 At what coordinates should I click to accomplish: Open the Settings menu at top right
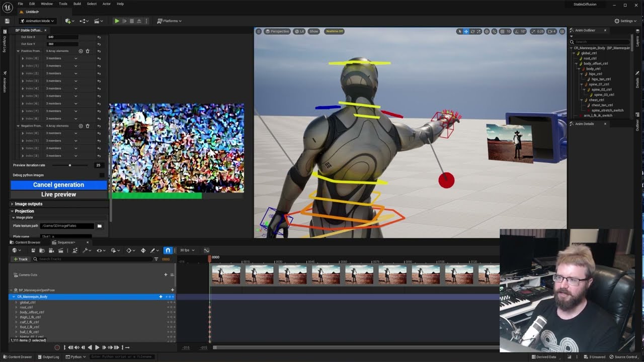625,21
